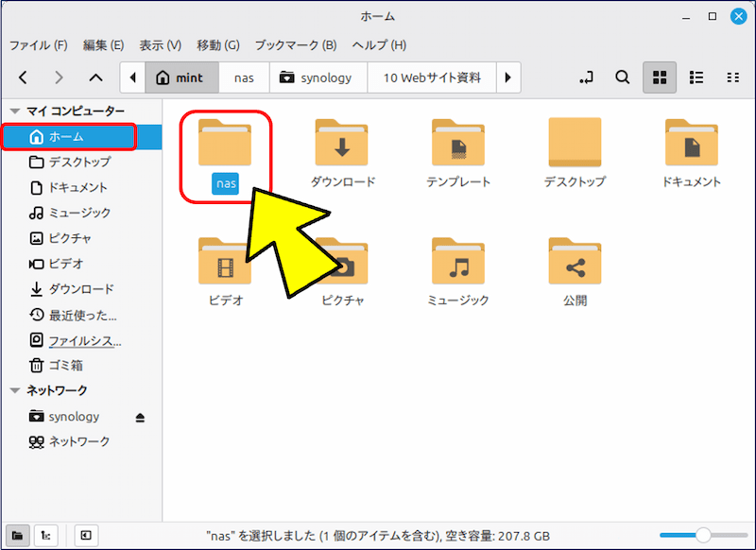The image size is (756, 550).
Task: Collapse the マイコンピューター sidebar section
Action: click(14, 111)
